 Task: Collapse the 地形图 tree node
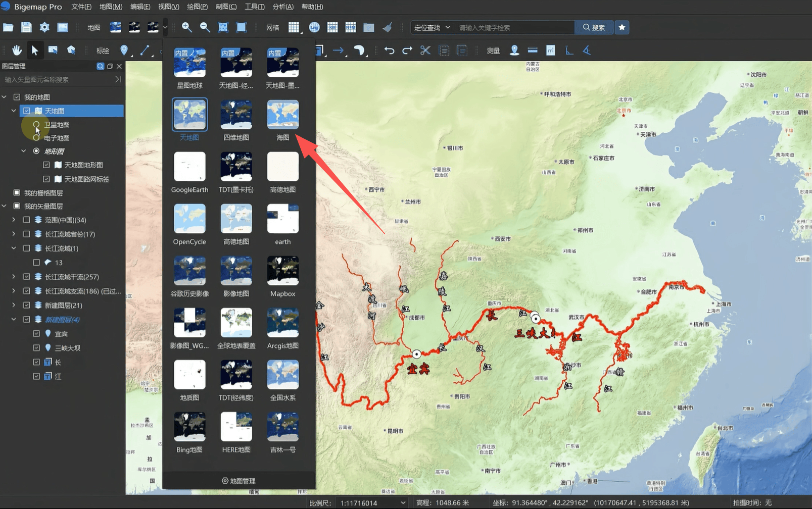[24, 151]
